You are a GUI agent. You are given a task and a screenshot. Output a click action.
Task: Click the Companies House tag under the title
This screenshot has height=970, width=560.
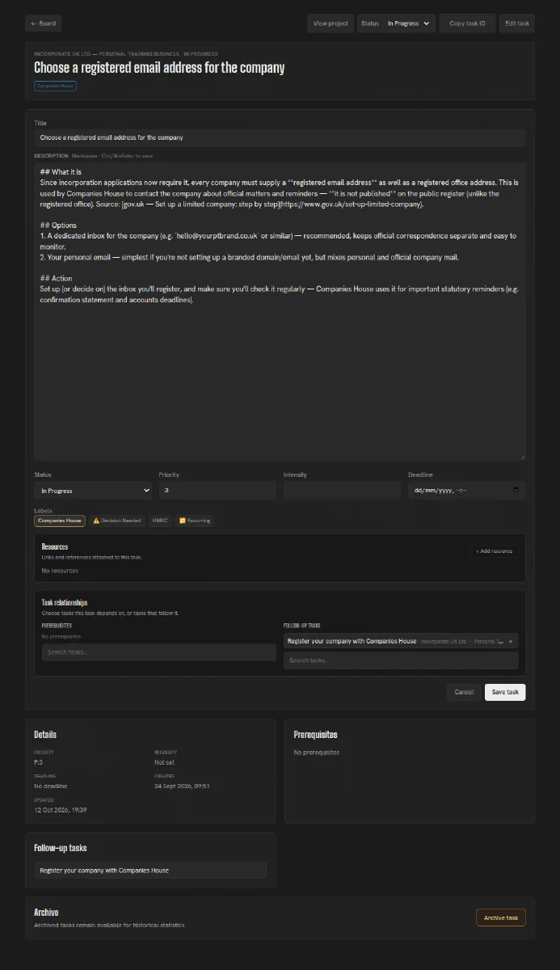coord(55,86)
